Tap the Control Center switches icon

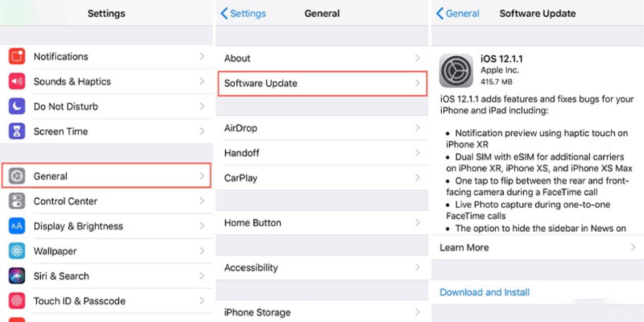click(x=17, y=201)
